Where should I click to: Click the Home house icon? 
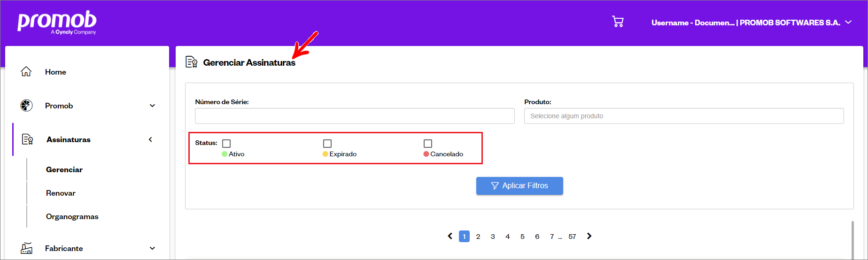point(26,71)
